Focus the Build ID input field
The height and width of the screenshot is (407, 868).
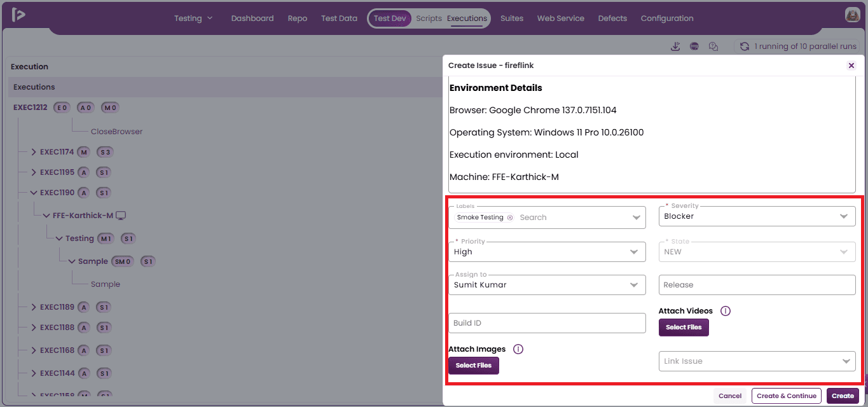pyautogui.click(x=547, y=323)
